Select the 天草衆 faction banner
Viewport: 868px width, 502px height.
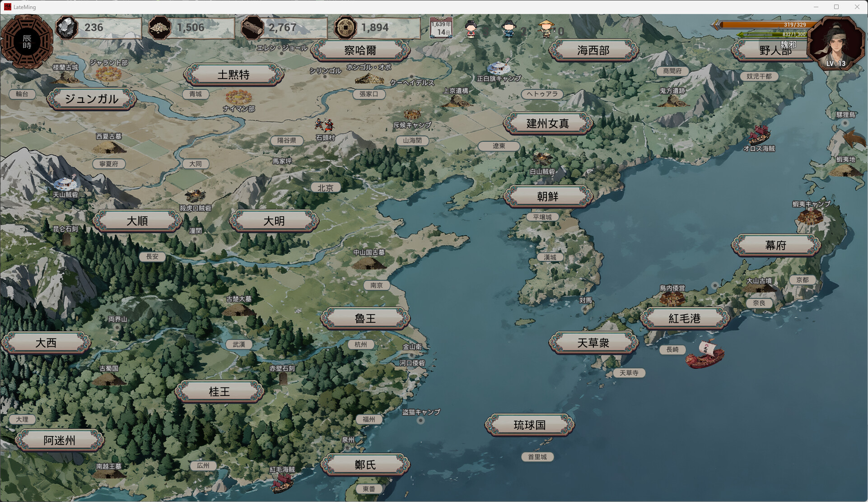coord(593,343)
